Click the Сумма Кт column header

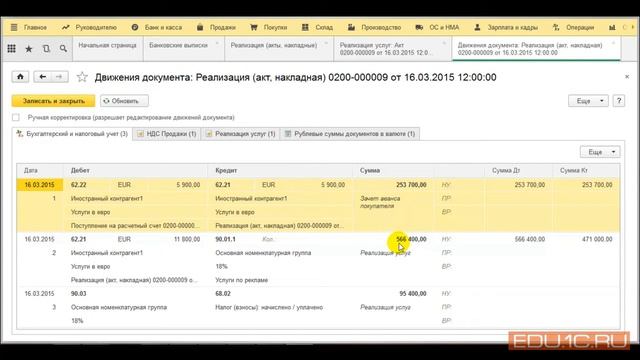[x=586, y=171]
